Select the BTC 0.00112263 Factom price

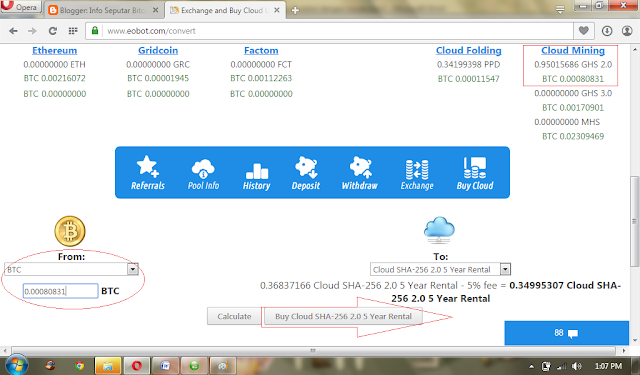tap(261, 78)
